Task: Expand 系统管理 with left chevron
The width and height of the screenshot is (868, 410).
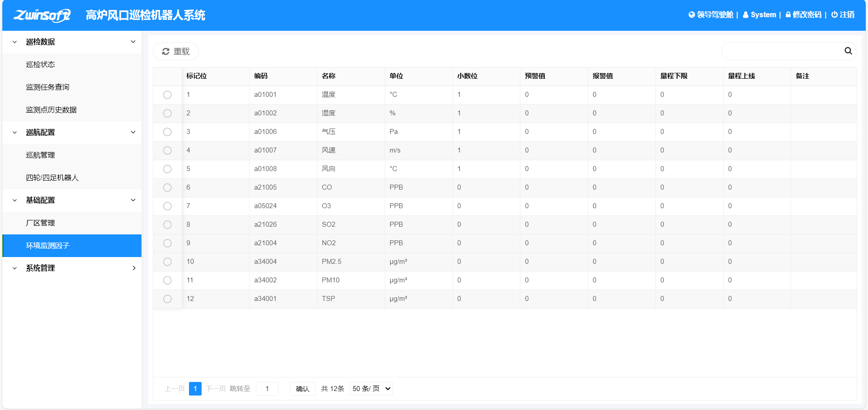Action: click(14, 268)
